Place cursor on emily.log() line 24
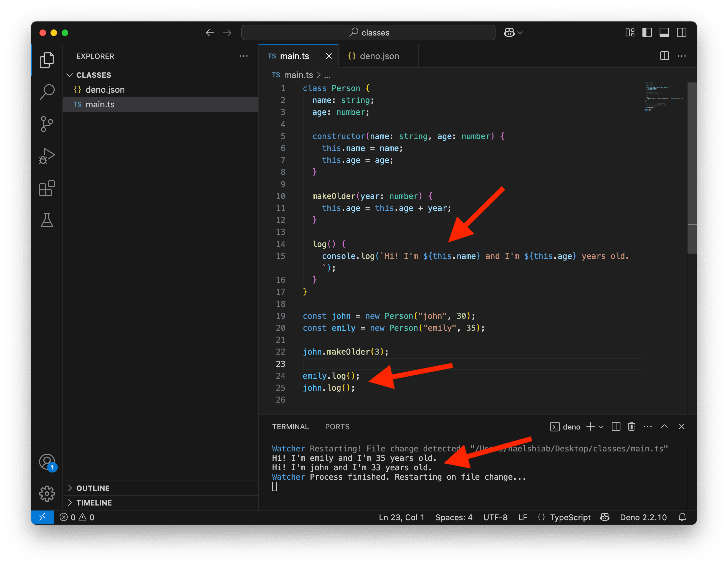 click(331, 376)
